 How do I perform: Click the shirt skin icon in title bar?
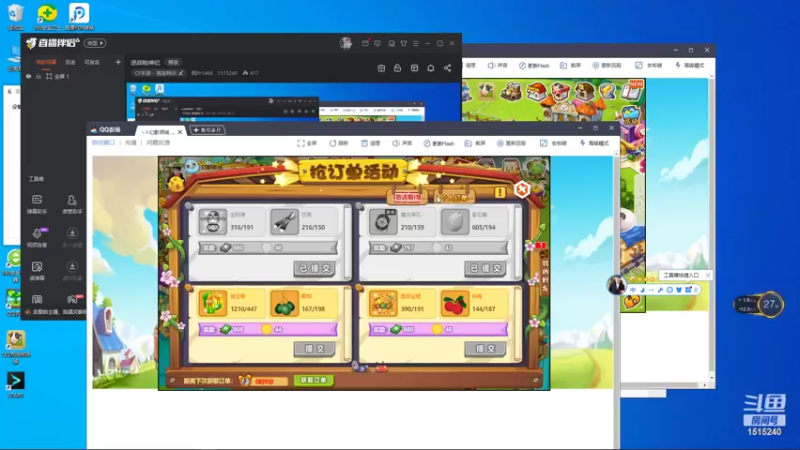tap(404, 43)
